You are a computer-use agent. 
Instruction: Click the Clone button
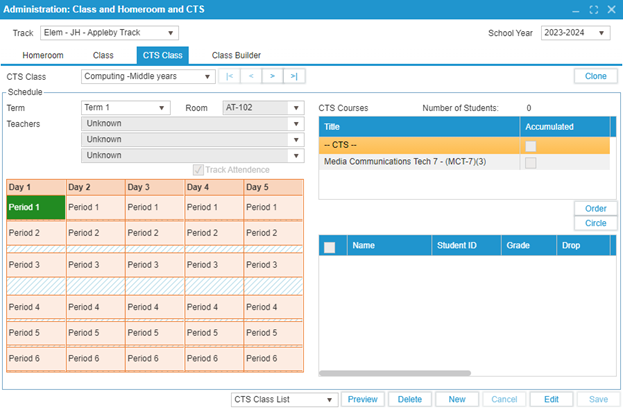point(595,76)
